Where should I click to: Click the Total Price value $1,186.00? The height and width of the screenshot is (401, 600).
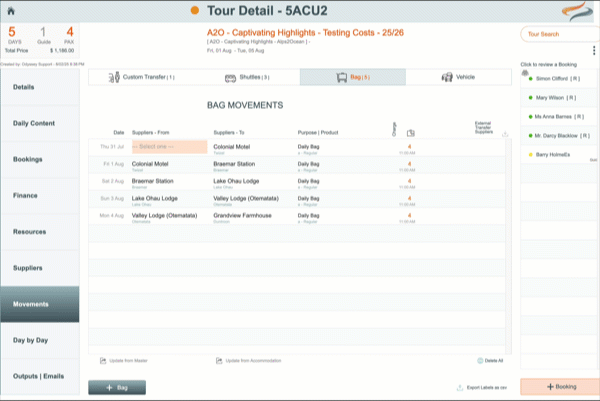click(x=62, y=51)
